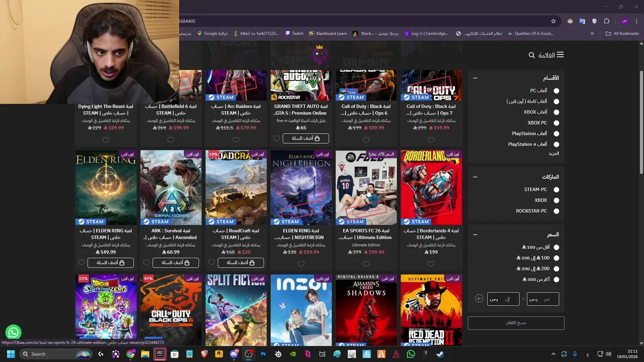
Task: Open the Red Dead Redemption II cover
Action: point(431,310)
